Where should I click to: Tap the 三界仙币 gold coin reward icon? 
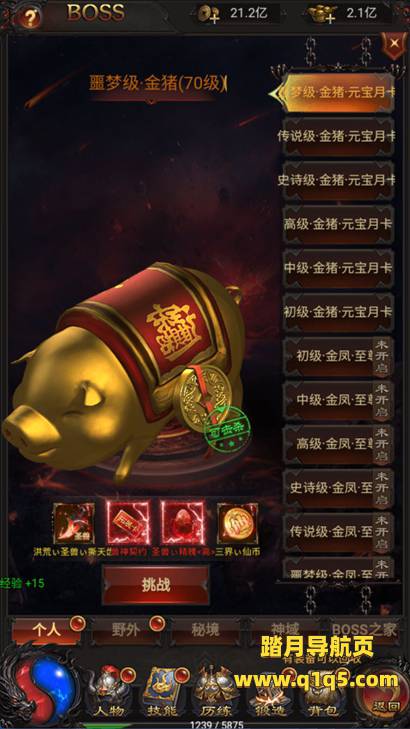[237, 523]
